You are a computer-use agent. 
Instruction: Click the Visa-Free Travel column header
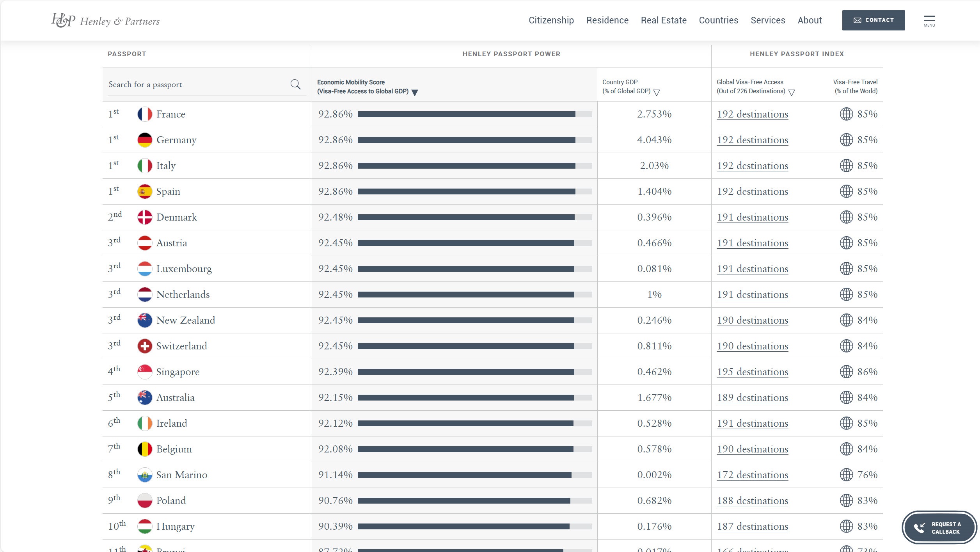click(x=855, y=86)
